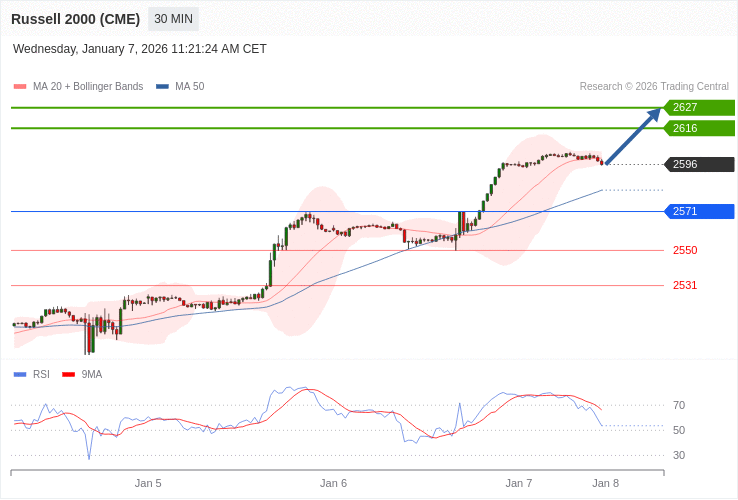Click the 2550 support level value
Viewport: 738px width, 500px height.
pos(685,250)
